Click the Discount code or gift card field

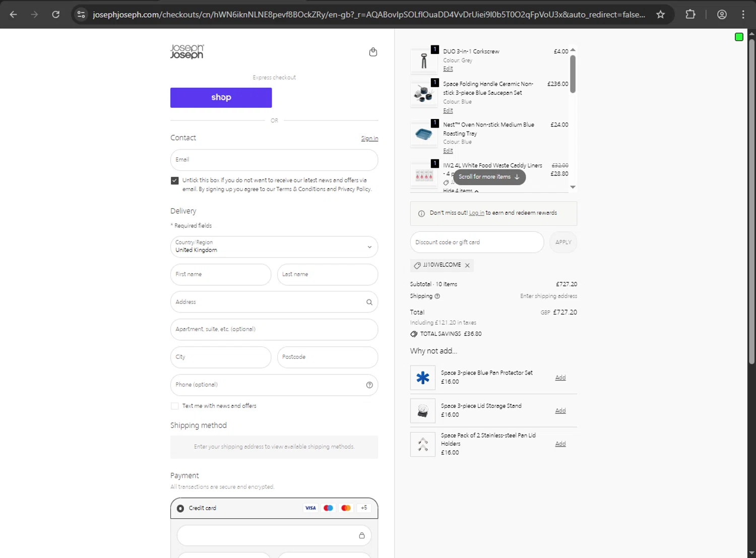477,242
